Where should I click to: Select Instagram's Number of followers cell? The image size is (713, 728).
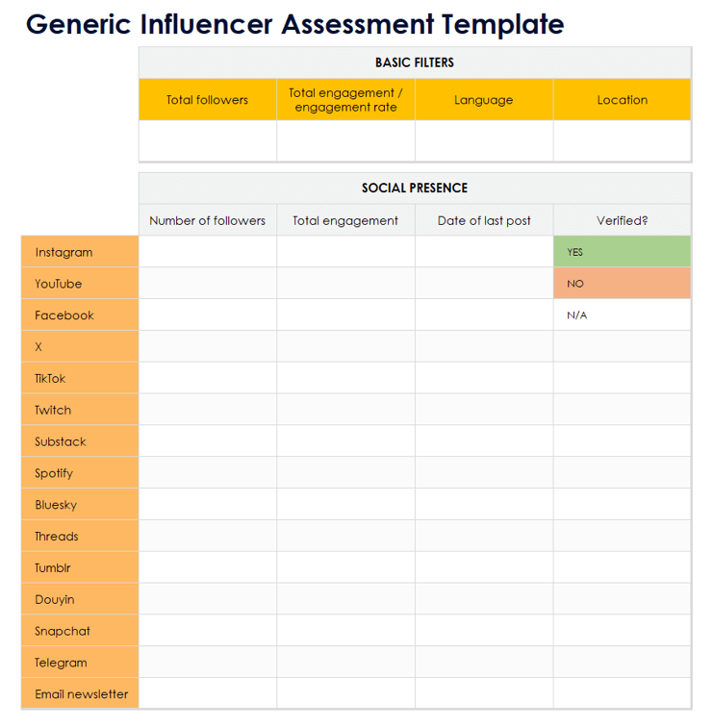pos(207,252)
